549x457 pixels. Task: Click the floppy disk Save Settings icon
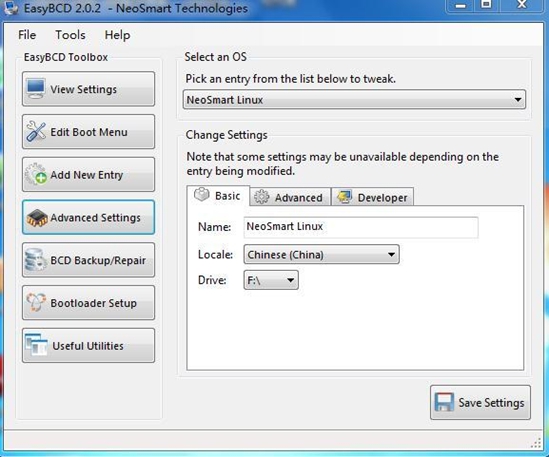click(444, 402)
